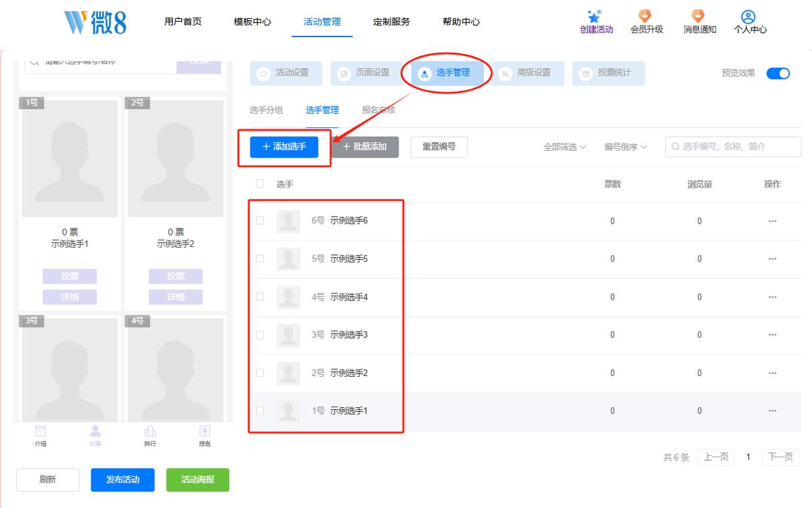Viewport: 812px width, 508px height.
Task: Click the 添加选手 button
Action: pos(284,147)
